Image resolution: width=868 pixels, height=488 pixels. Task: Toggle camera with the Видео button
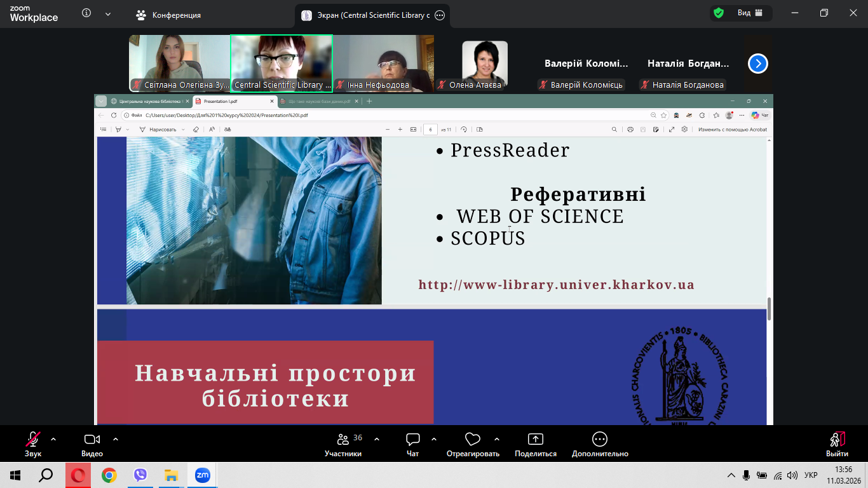pyautogui.click(x=92, y=440)
